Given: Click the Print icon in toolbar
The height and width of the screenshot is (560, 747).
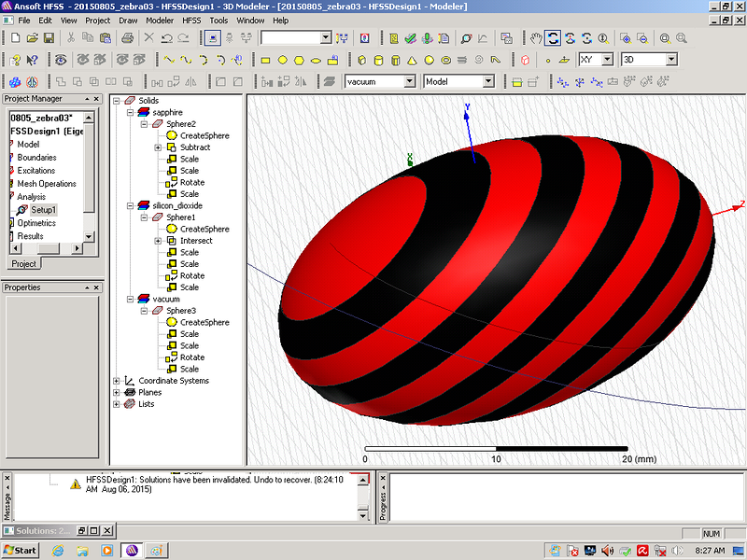Looking at the screenshot, I should click(128, 38).
